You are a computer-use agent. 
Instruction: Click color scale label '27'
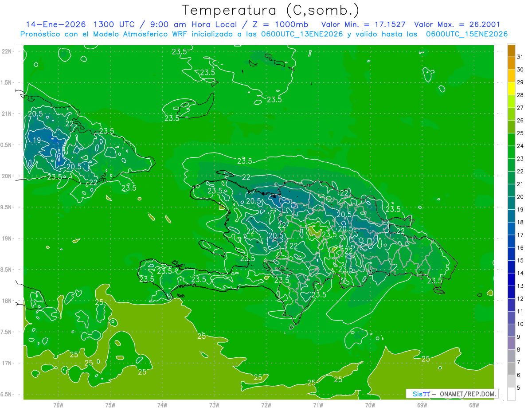[x=520, y=108]
